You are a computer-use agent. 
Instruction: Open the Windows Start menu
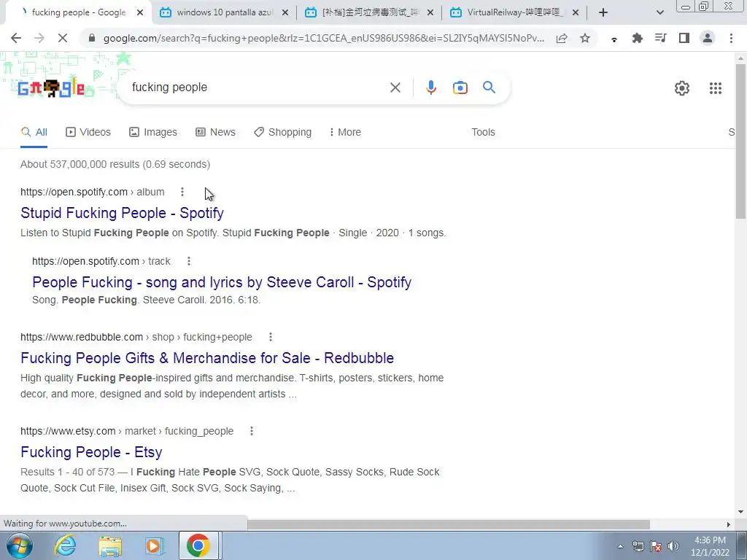pos(19,545)
